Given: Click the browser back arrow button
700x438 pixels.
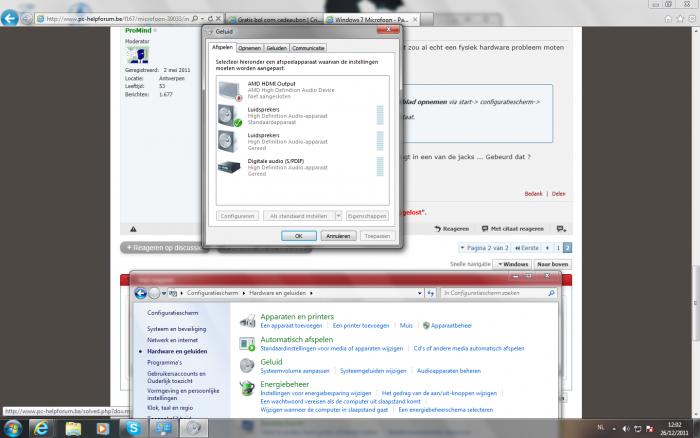Looking at the screenshot, I should pyautogui.click(x=10, y=19).
